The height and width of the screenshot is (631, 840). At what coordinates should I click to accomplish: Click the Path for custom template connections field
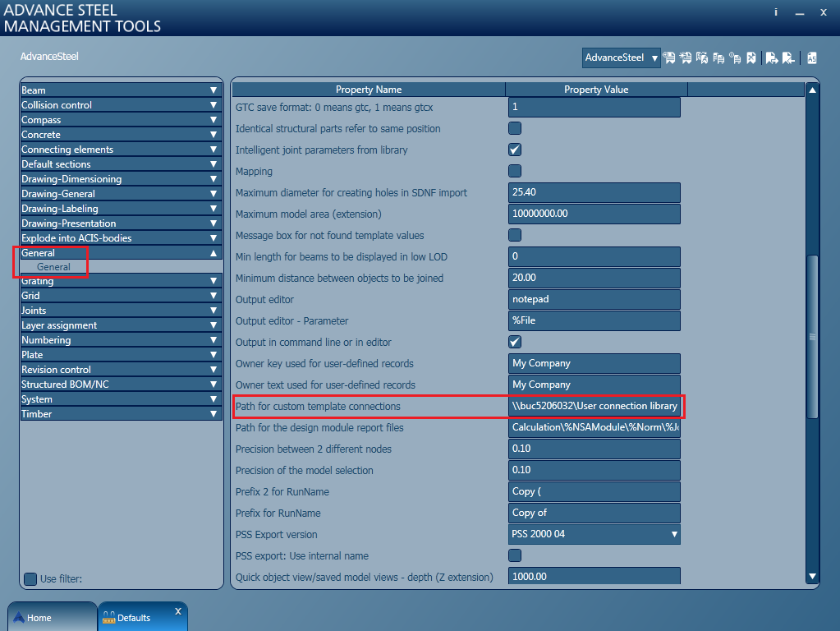pos(594,407)
